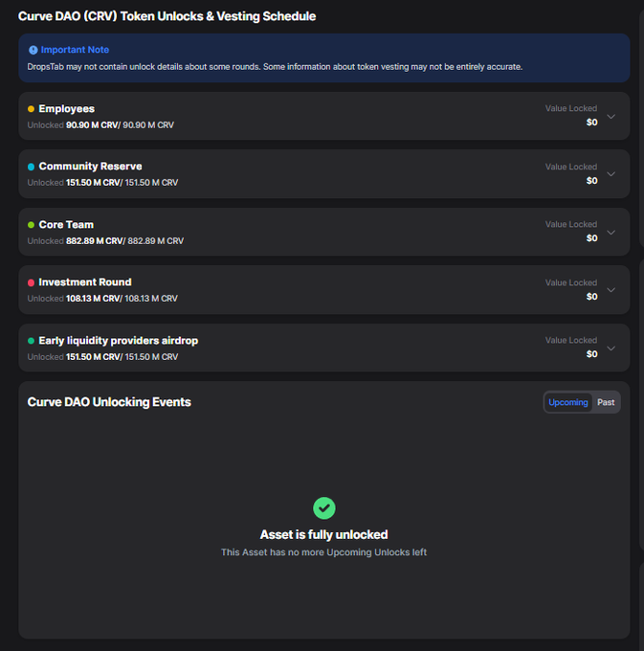Screen dimensions: 644x651
Task: Click the green fully unlocked checkmark icon
Action: click(324, 507)
